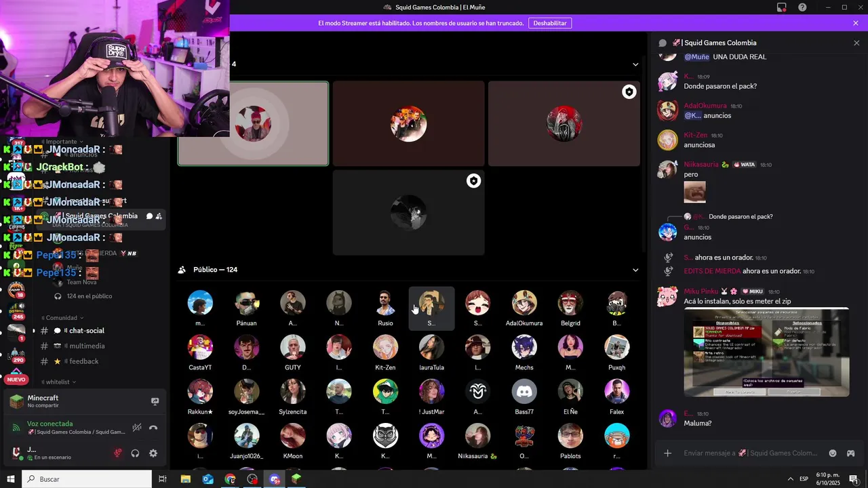Open CastaYT's audience avatar
Screen dimensions: 868x488
(x=200, y=347)
